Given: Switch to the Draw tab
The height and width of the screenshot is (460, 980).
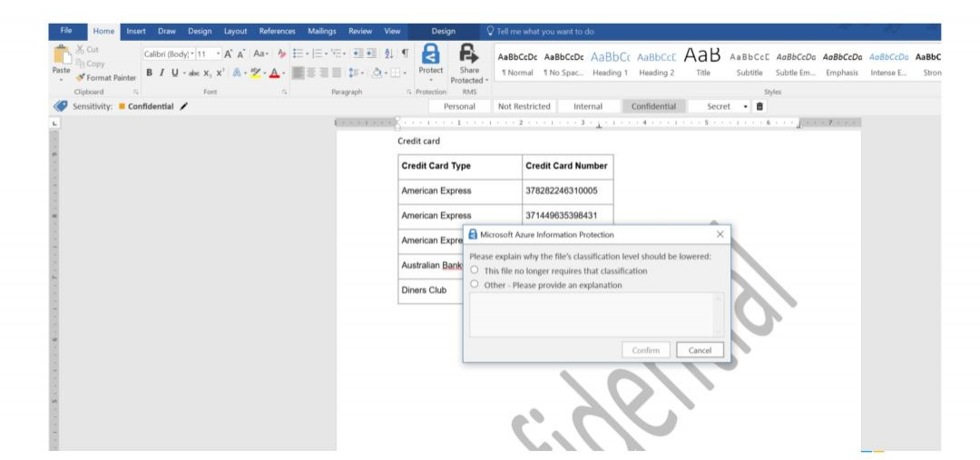Looking at the screenshot, I should [x=167, y=31].
